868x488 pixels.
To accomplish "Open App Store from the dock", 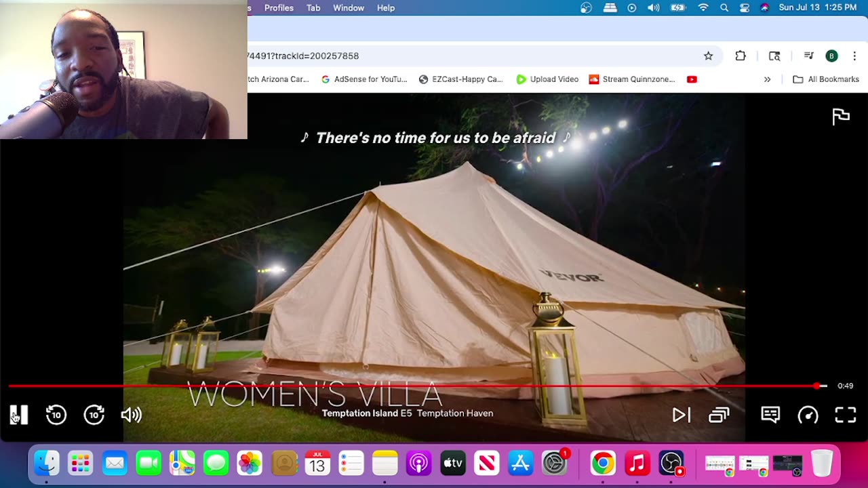I will coord(521,464).
